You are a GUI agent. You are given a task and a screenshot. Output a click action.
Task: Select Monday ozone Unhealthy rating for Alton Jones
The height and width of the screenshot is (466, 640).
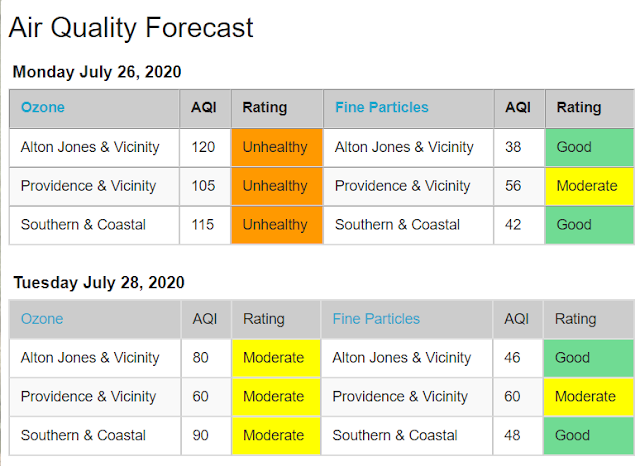coord(277,147)
